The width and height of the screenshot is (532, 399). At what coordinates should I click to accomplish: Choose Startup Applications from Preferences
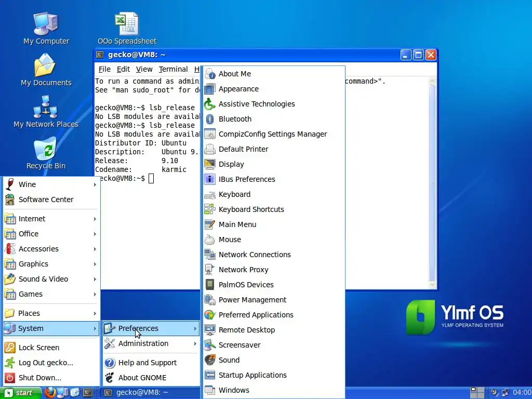coord(274,375)
